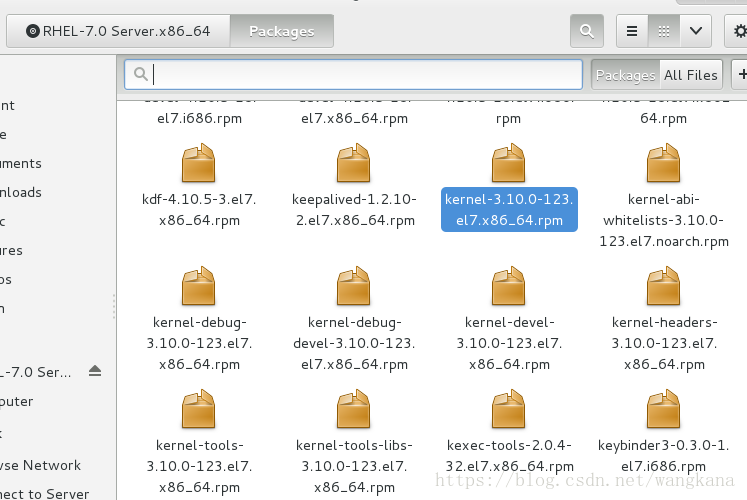Open RHEL-7.0 Server device in sidebar
Viewport: 747px width, 500px height.
[x=36, y=372]
